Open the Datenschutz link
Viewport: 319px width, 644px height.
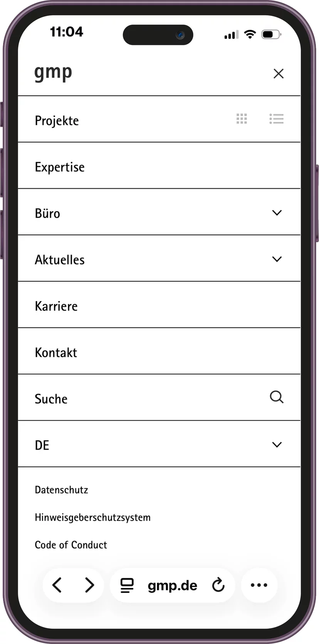point(61,490)
